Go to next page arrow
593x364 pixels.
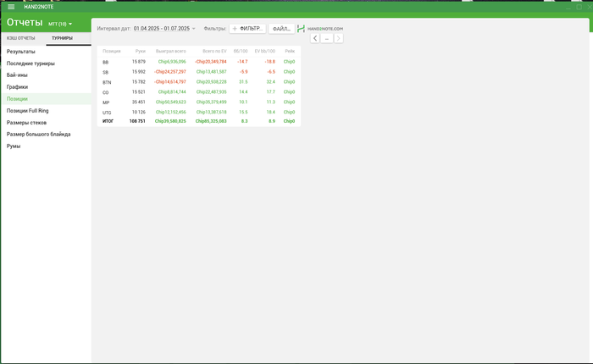pyautogui.click(x=339, y=38)
